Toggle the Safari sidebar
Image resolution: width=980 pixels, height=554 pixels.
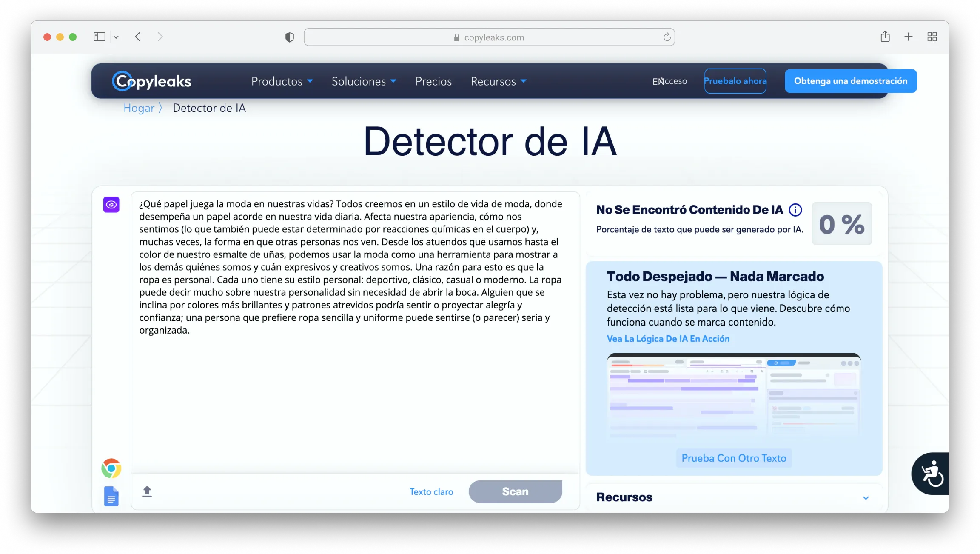[x=99, y=37]
